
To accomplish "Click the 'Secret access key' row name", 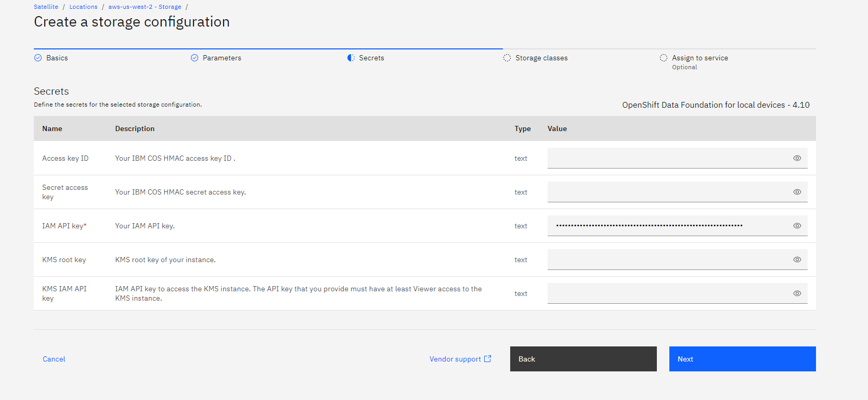I will (65, 192).
